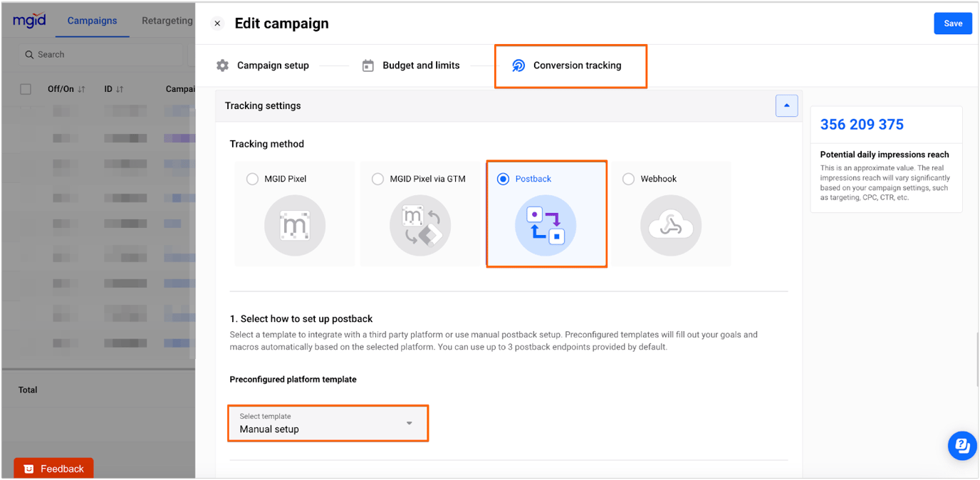Click the Budget and limits calendar icon
Screen dimensions: 980x480
pos(368,65)
